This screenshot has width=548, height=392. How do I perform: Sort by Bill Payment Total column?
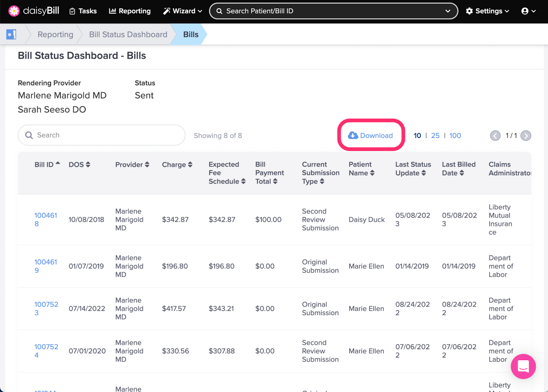[x=270, y=173]
